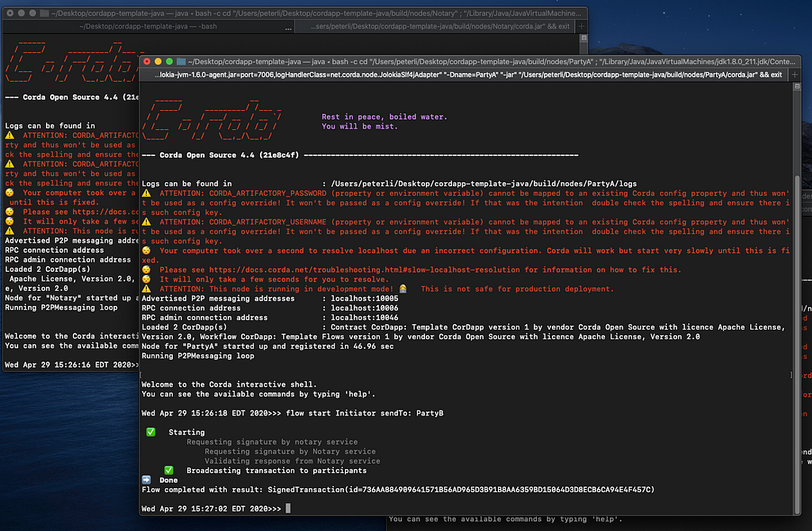812x531 pixels.
Task: Click green checkmark next to 'Broadcasting transaction to participants'
Action: pyautogui.click(x=169, y=471)
